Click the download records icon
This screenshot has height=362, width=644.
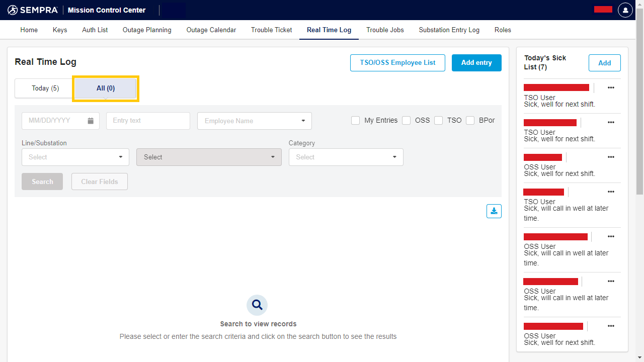click(494, 211)
